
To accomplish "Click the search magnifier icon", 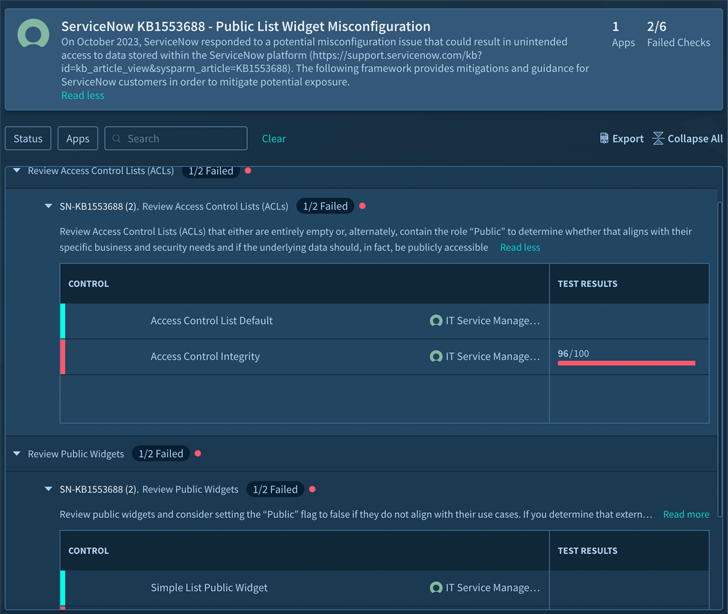I will click(117, 138).
